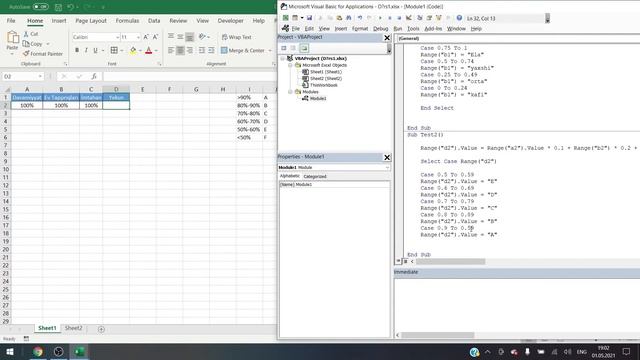
Task: Click the Project Explorer icon in VBA toolbar
Action: [420, 18]
